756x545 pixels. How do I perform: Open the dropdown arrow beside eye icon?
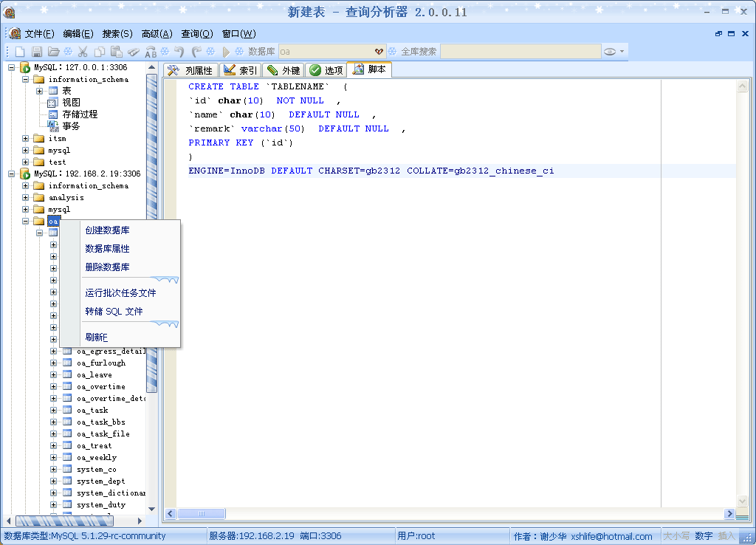click(x=622, y=52)
